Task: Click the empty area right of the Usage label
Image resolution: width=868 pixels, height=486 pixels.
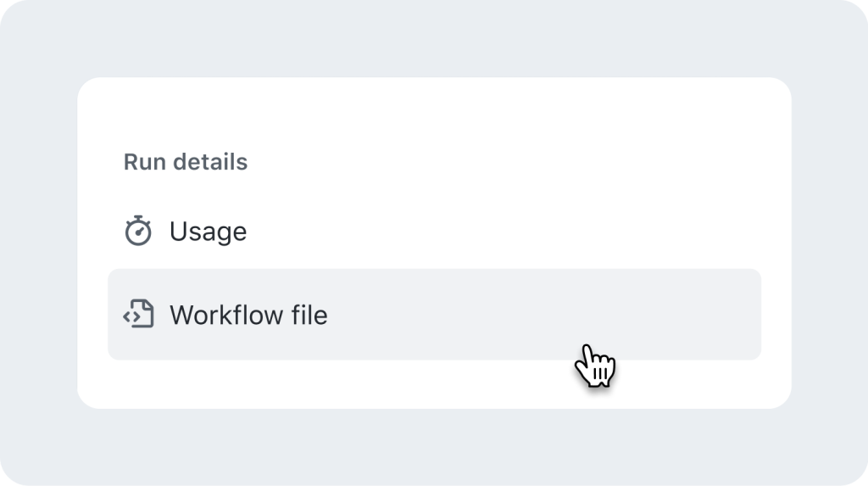Action: [509, 232]
